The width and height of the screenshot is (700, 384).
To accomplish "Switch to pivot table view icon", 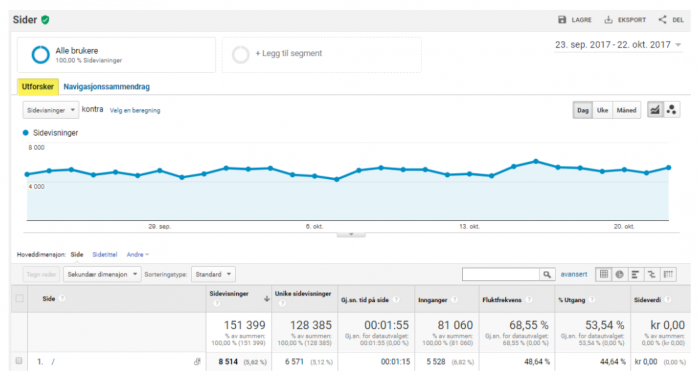I will coord(668,274).
